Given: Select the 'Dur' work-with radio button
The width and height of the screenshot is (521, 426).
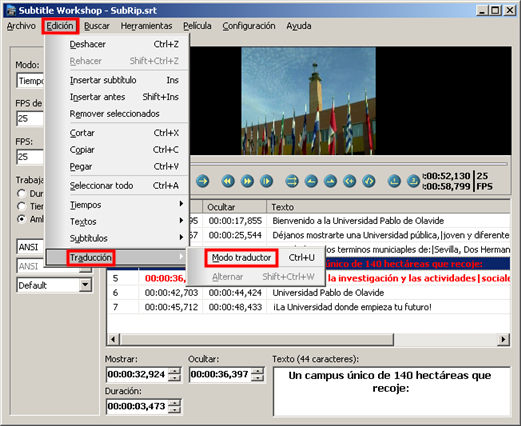Looking at the screenshot, I should coord(21,193).
